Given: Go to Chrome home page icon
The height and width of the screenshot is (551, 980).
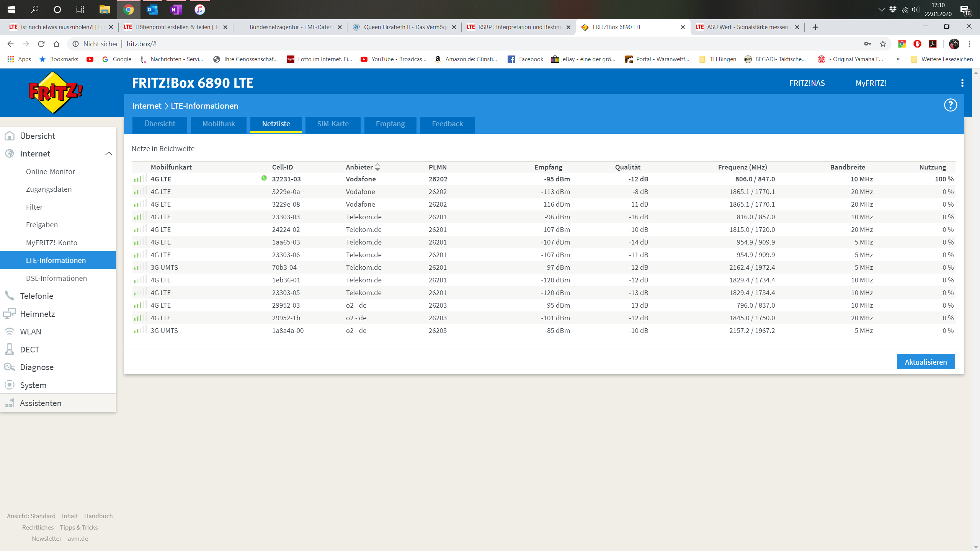Looking at the screenshot, I should click(57, 44).
